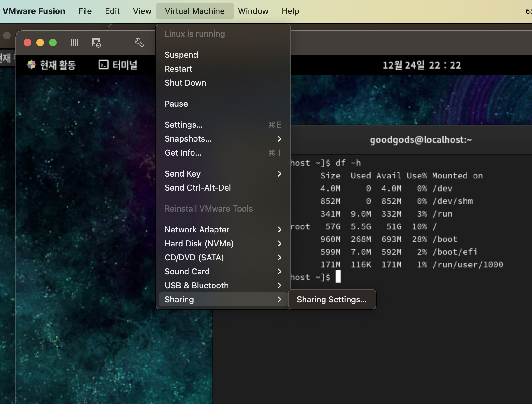Click the 28% usage value

419,239
